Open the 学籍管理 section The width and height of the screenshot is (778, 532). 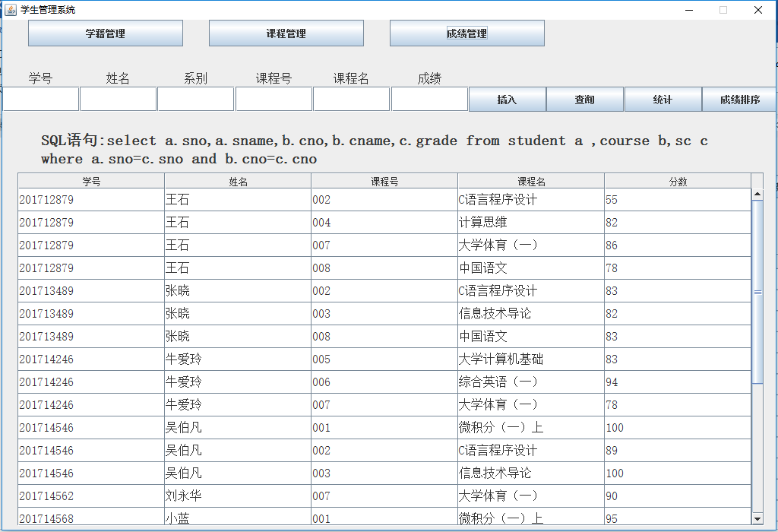pos(105,33)
